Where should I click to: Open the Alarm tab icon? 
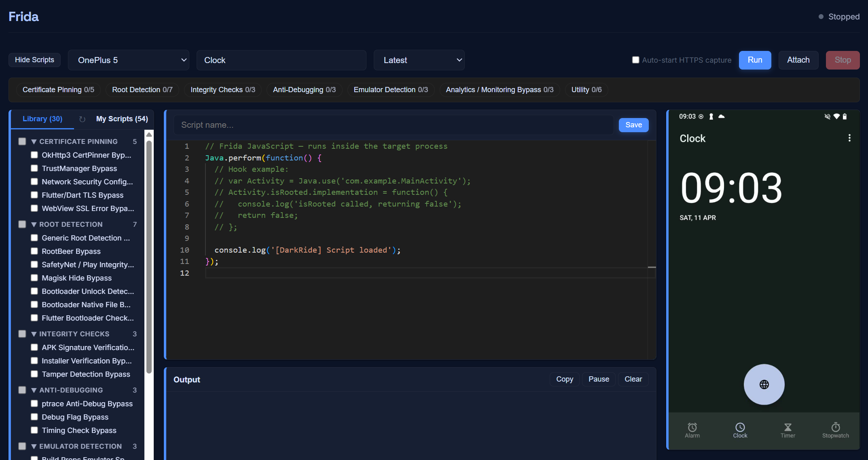[692, 428]
